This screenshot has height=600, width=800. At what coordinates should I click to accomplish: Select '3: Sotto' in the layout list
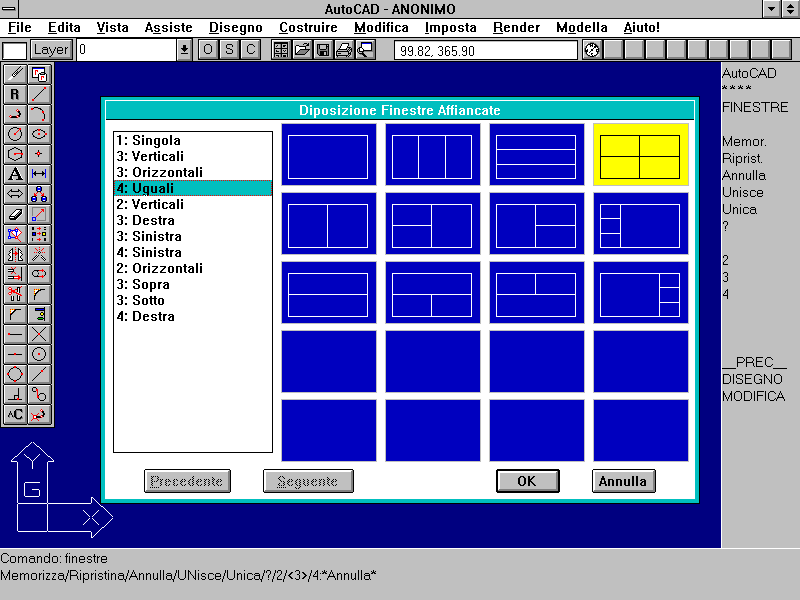pyautogui.click(x=193, y=300)
